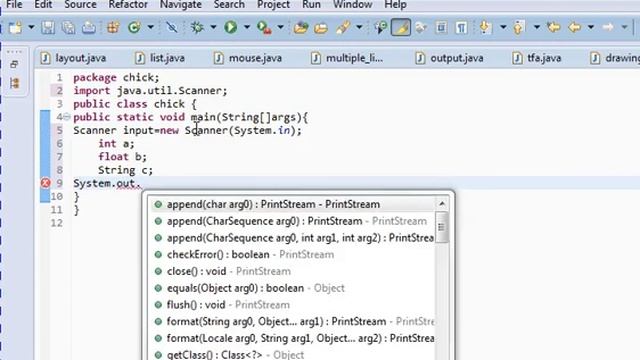Image resolution: width=640 pixels, height=360 pixels.
Task: Click the Toggle Breadcrumb icon
Action: coord(380,27)
